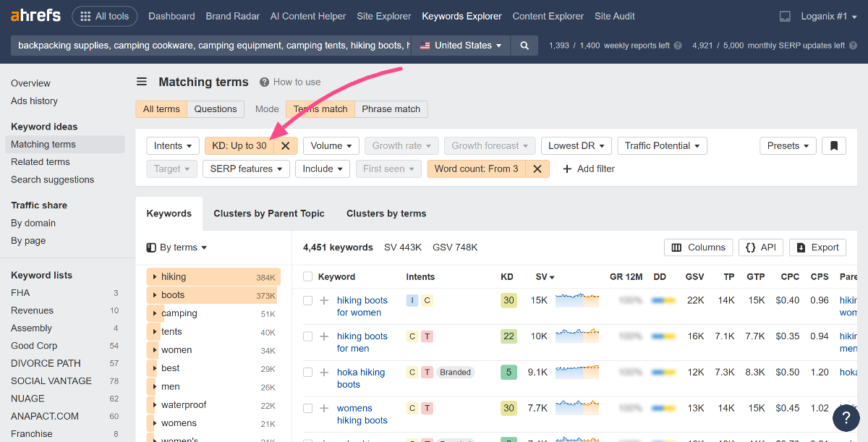Open the Volume filter dropdown

pyautogui.click(x=331, y=145)
